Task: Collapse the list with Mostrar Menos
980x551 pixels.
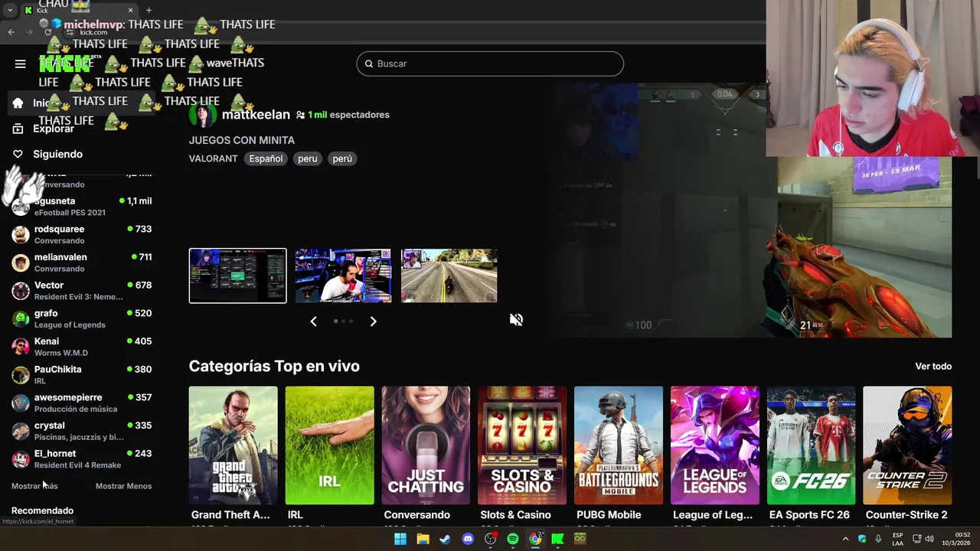Action: click(x=123, y=486)
